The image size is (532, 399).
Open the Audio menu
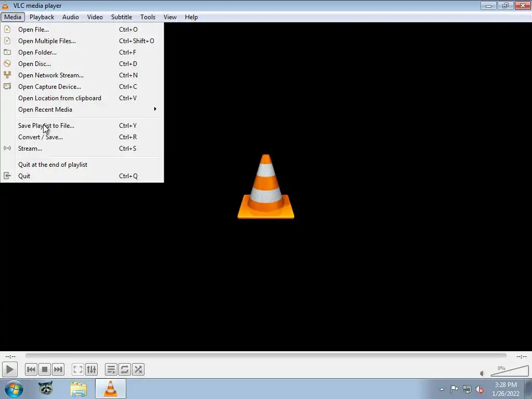[71, 17]
